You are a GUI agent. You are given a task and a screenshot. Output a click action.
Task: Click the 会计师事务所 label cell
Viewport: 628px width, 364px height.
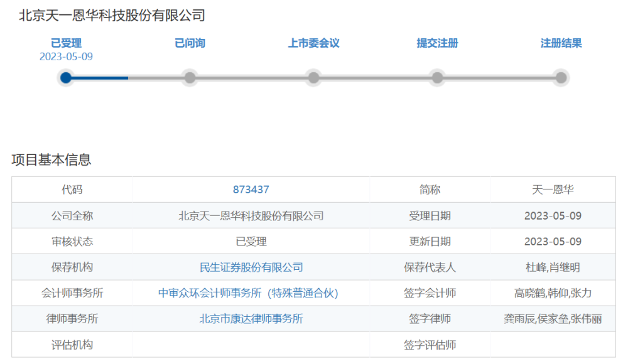[72, 293]
